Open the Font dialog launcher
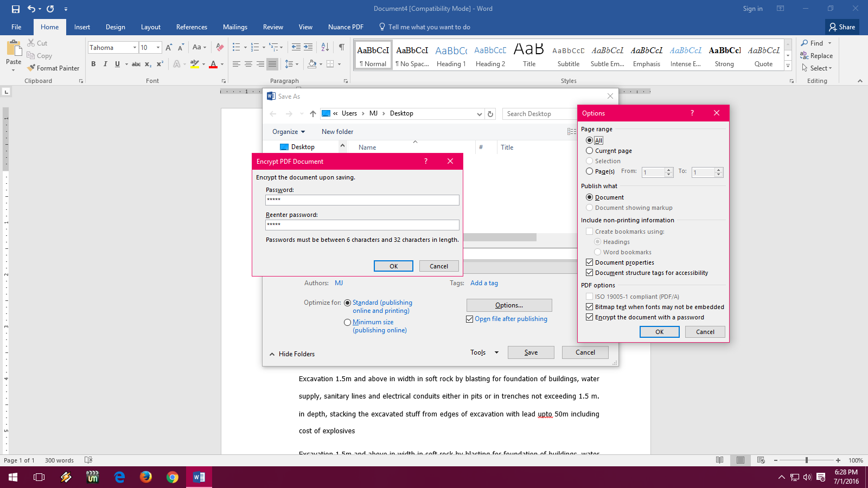 click(x=224, y=81)
